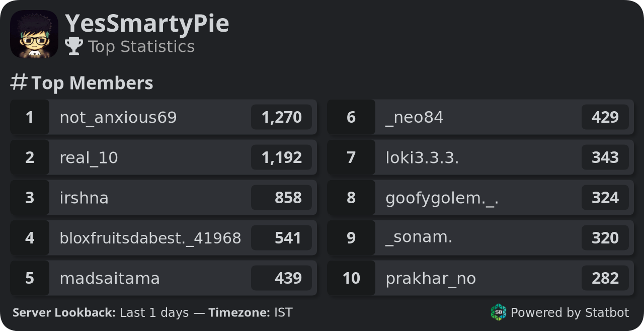Click _sonam.'s count of 320
This screenshot has width=644, height=331.
[605, 238]
